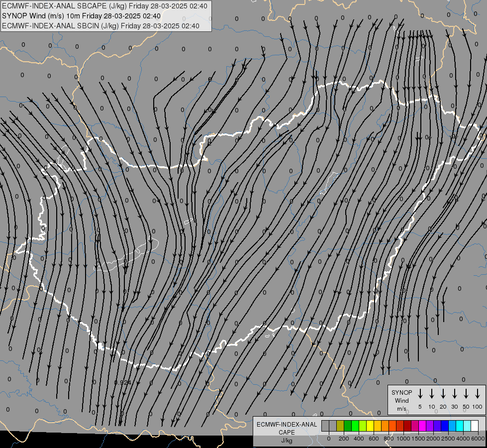The height and width of the screenshot is (448, 487).
Task: Click the '2500' tick on the CAPE scale
Action: click(x=448, y=439)
